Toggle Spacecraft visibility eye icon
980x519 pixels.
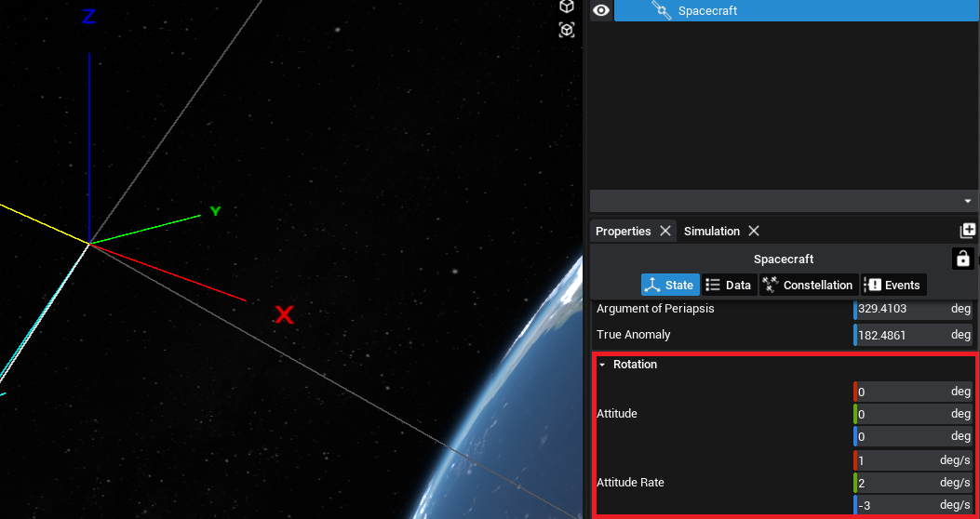point(601,10)
